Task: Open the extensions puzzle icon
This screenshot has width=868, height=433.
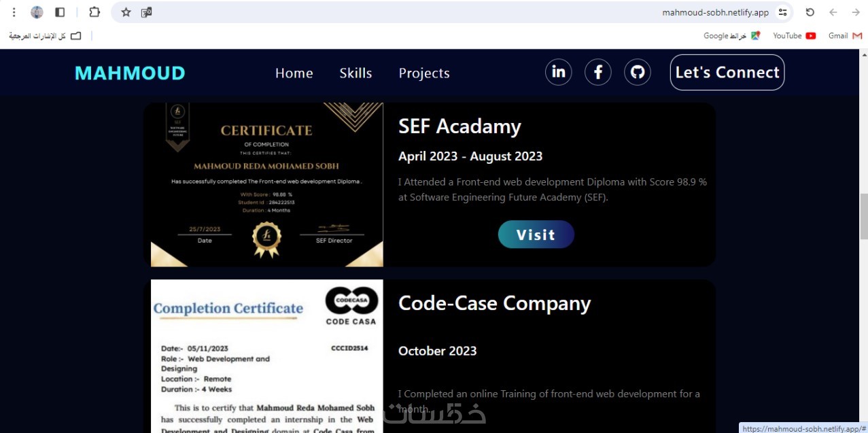Action: [x=94, y=12]
